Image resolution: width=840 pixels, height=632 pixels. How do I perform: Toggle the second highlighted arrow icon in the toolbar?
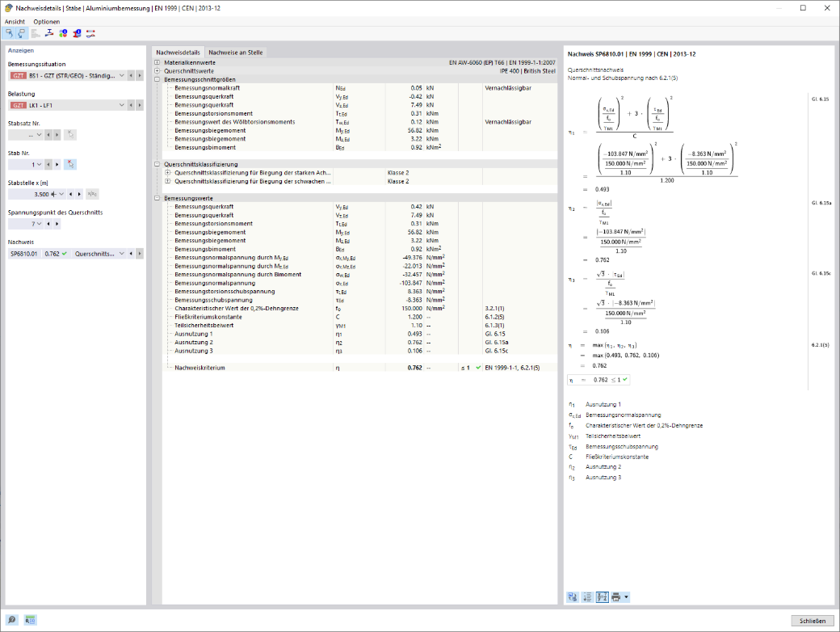22,33
